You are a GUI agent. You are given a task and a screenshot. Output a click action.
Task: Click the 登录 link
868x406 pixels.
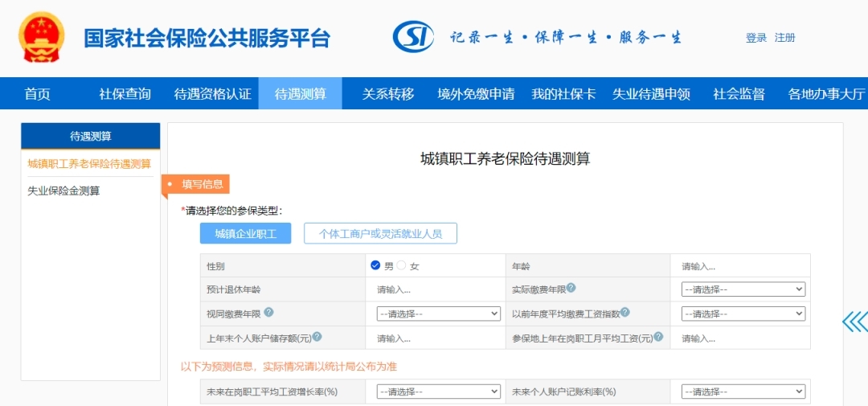coord(755,38)
